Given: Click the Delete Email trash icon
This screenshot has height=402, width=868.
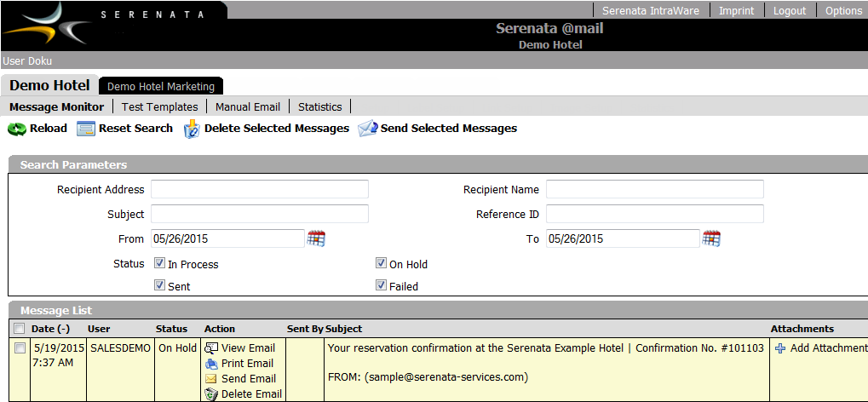Looking at the screenshot, I should point(211,394).
